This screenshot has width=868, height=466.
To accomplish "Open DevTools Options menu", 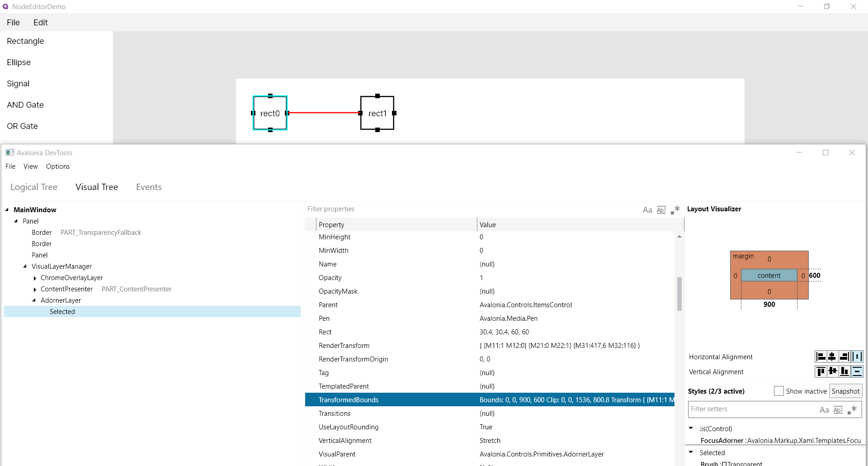I will click(x=58, y=166).
